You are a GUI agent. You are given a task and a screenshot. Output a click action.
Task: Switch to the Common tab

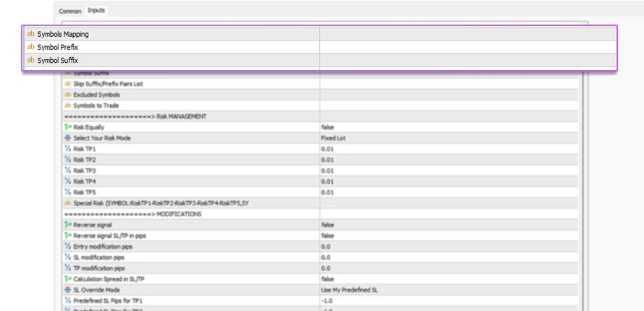click(x=70, y=12)
